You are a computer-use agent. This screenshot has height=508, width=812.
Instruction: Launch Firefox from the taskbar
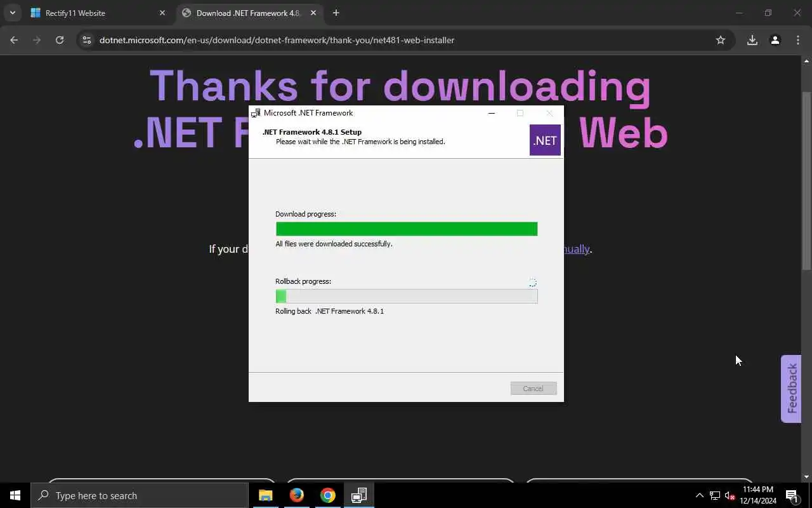point(297,495)
